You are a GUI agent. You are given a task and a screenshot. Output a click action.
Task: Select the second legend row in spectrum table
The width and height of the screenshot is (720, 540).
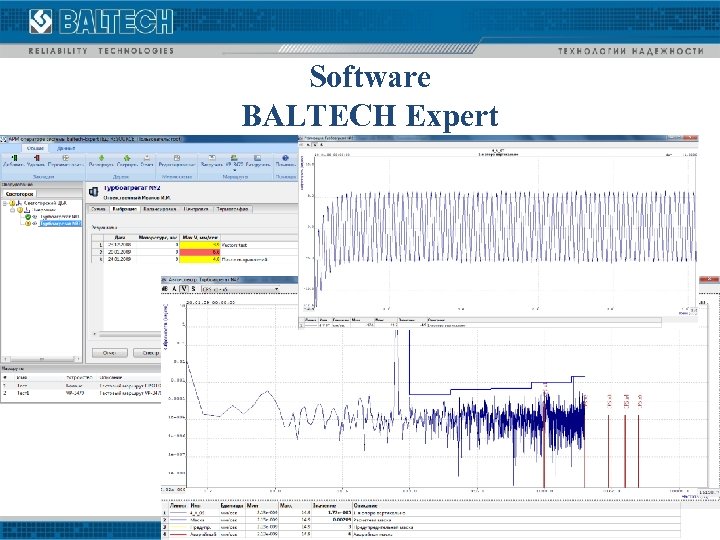tap(421, 520)
